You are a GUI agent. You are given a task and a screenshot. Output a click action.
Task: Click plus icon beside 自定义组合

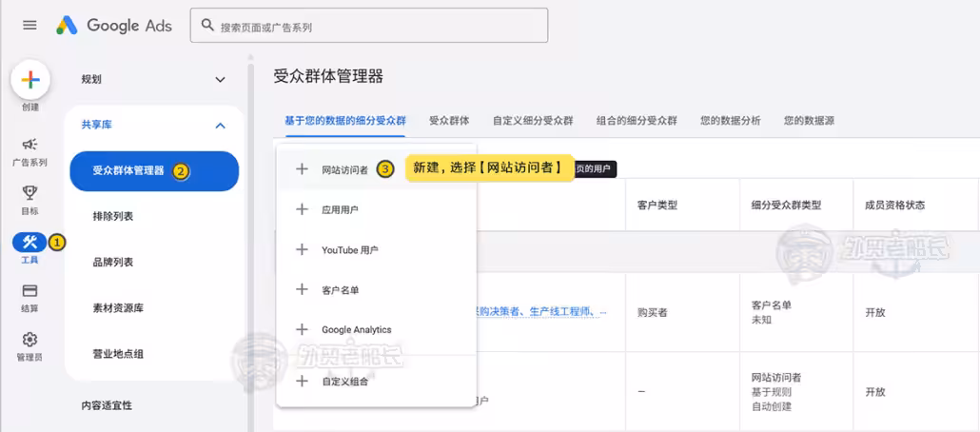pyautogui.click(x=302, y=381)
